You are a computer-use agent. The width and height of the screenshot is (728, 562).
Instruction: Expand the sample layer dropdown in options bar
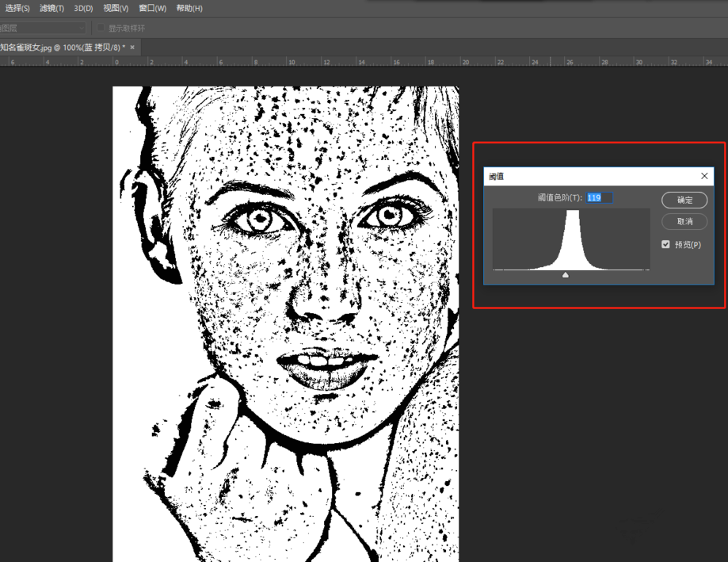tap(80, 29)
